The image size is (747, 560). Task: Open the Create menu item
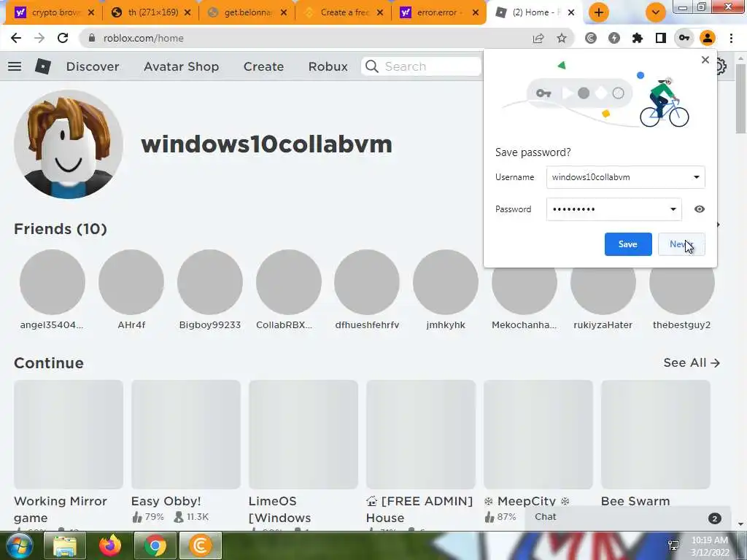tap(263, 66)
